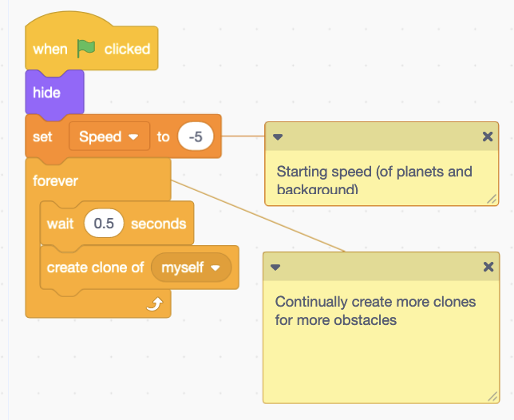Collapse the 'Starting speed' comment with arrow
Screen dimensions: 514x420
coord(278,137)
